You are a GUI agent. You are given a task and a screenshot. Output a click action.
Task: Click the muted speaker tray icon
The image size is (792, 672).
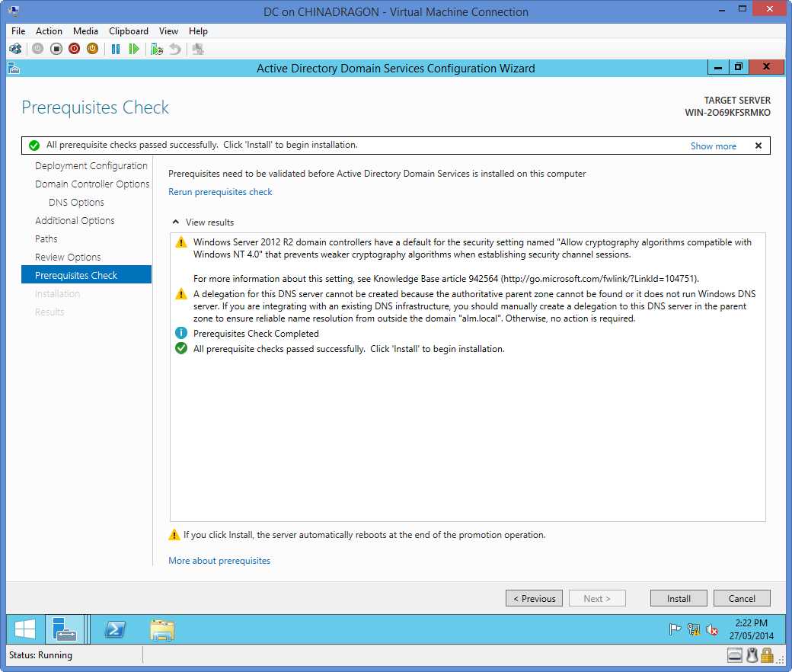(x=712, y=629)
